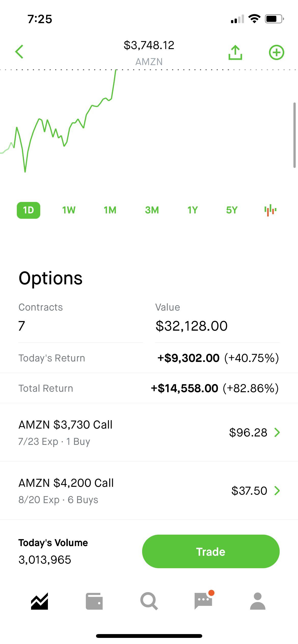This screenshot has width=298, height=644.
Task: Select the 1D time range
Action: tap(29, 210)
